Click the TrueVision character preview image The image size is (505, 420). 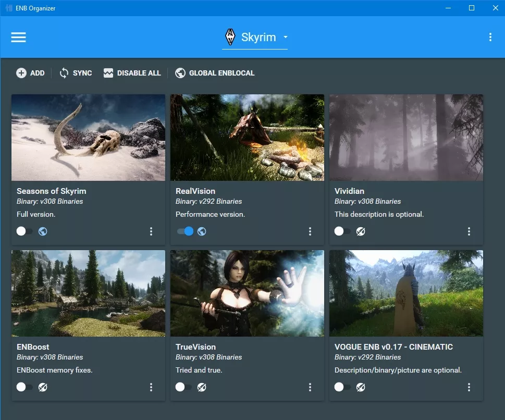click(x=248, y=293)
